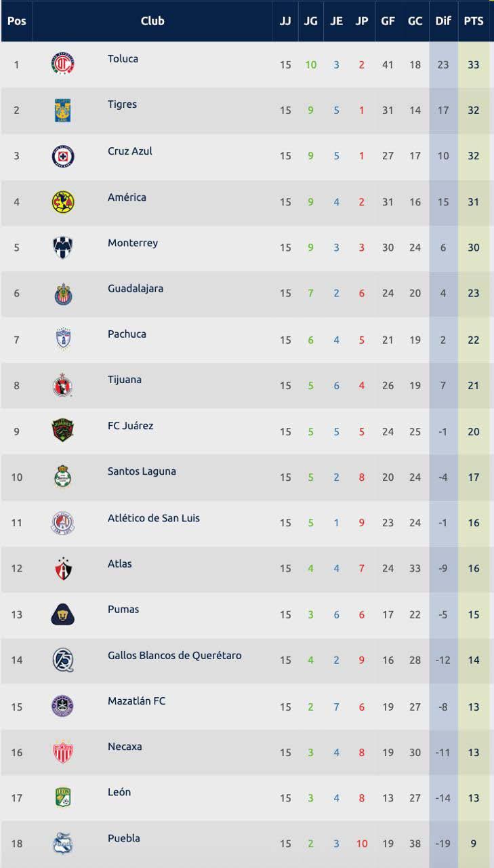Open the Tijuana team name link
494x868 pixels.
[x=125, y=379]
